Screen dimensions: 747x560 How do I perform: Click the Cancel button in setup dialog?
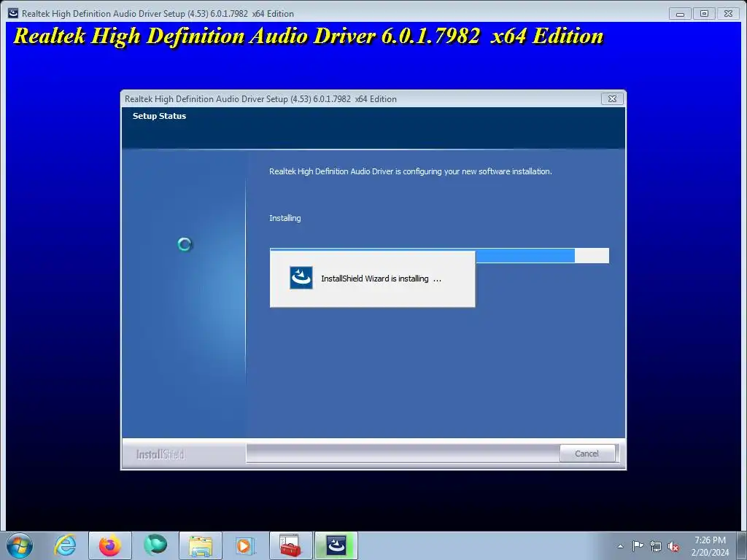pyautogui.click(x=587, y=454)
